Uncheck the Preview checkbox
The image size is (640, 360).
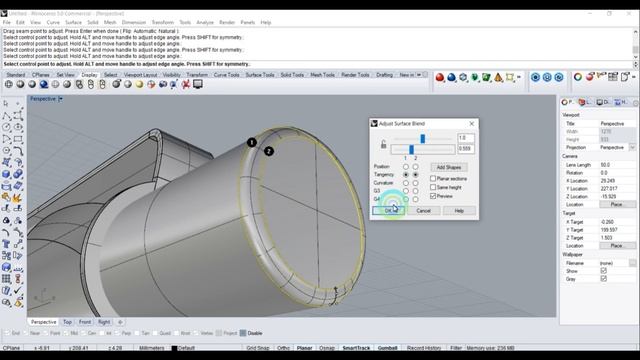[x=433, y=196]
